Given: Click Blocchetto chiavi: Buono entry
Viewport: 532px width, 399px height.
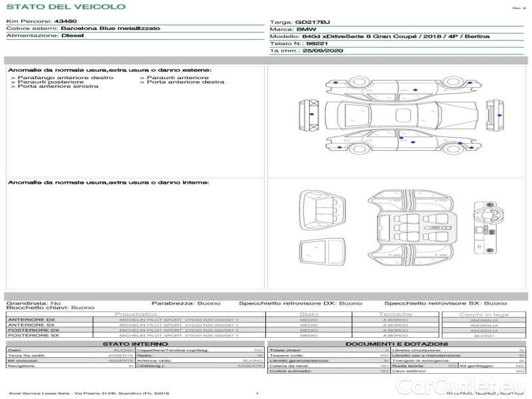Looking at the screenshot, I should [51, 308].
